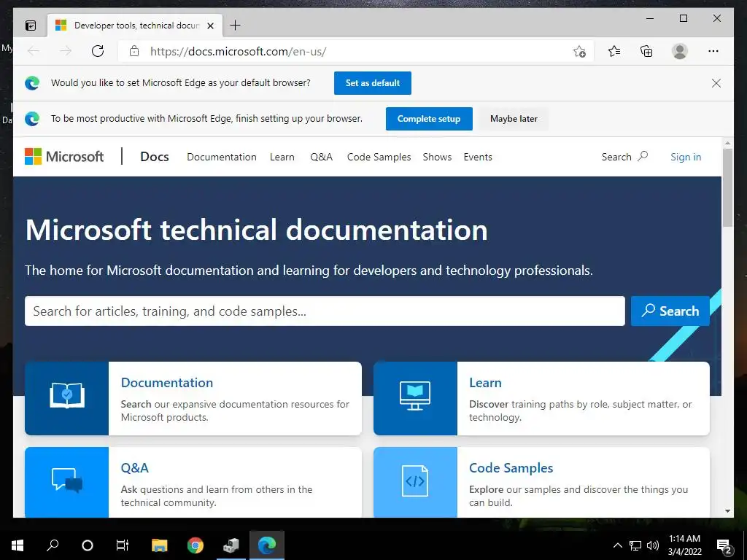Open Cortana from taskbar

pyautogui.click(x=88, y=545)
